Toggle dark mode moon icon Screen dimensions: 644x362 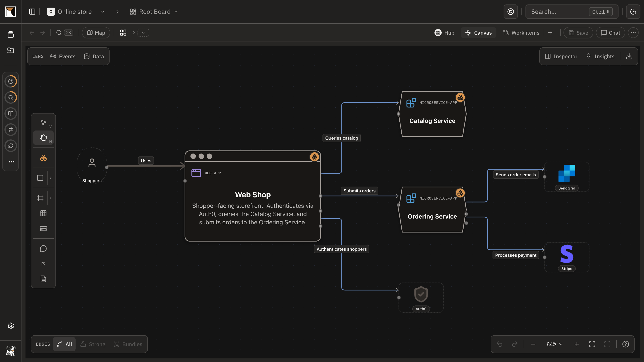[x=633, y=12]
